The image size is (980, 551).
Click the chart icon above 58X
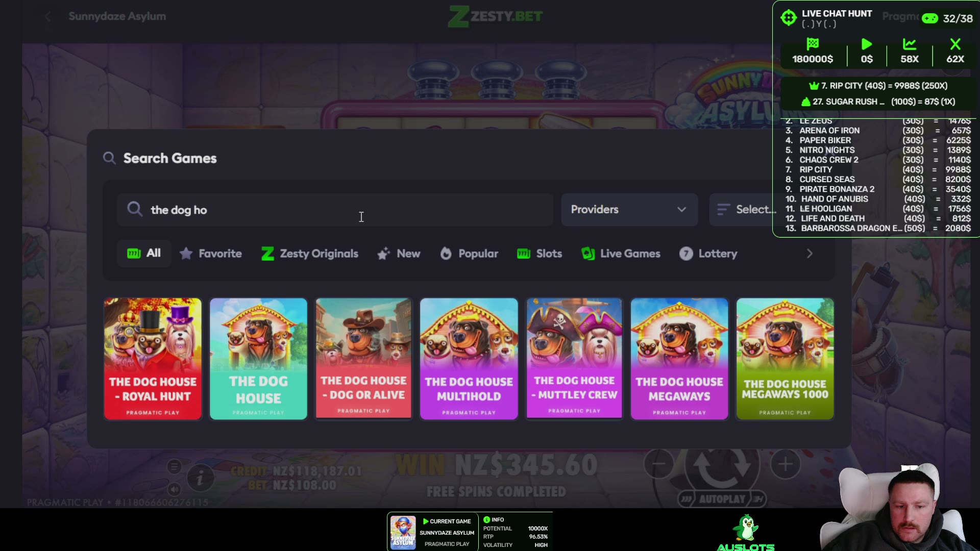point(910,44)
